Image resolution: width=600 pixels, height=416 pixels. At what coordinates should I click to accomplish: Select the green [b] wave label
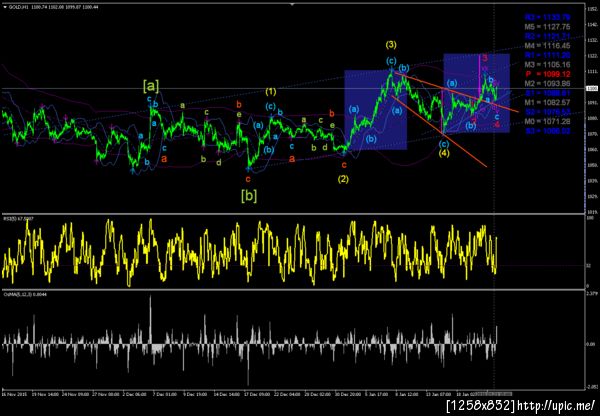pyautogui.click(x=249, y=196)
